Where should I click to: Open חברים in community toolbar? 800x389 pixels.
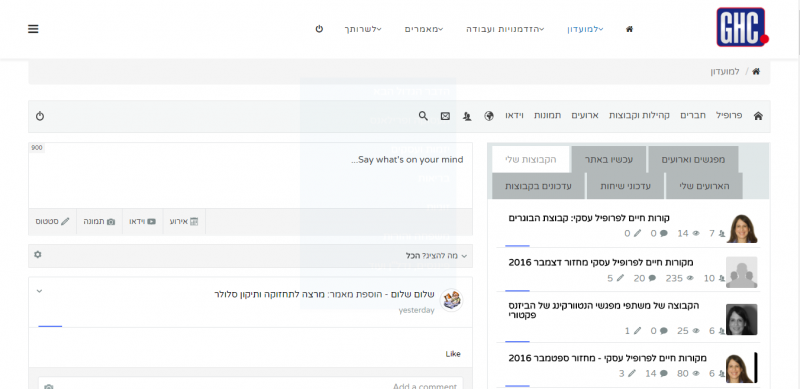click(693, 115)
